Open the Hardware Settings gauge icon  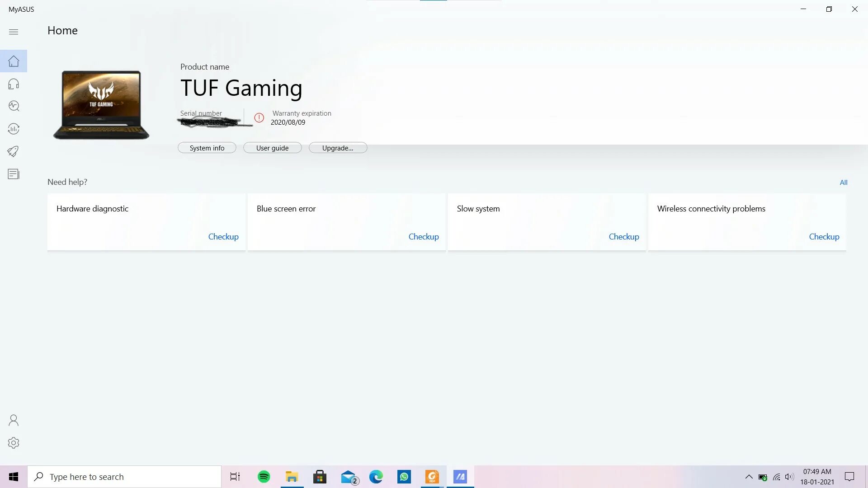click(x=14, y=129)
